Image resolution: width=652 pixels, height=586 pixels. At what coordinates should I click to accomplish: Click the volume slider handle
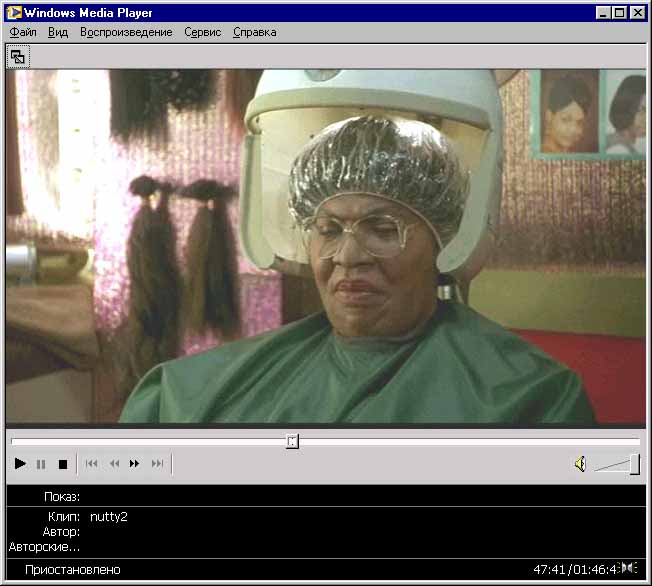coord(635,464)
